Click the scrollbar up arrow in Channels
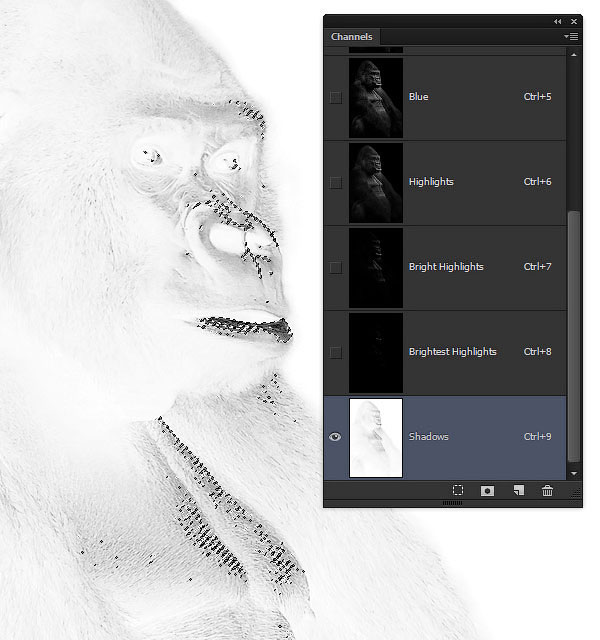This screenshot has width=600, height=640. point(574,55)
